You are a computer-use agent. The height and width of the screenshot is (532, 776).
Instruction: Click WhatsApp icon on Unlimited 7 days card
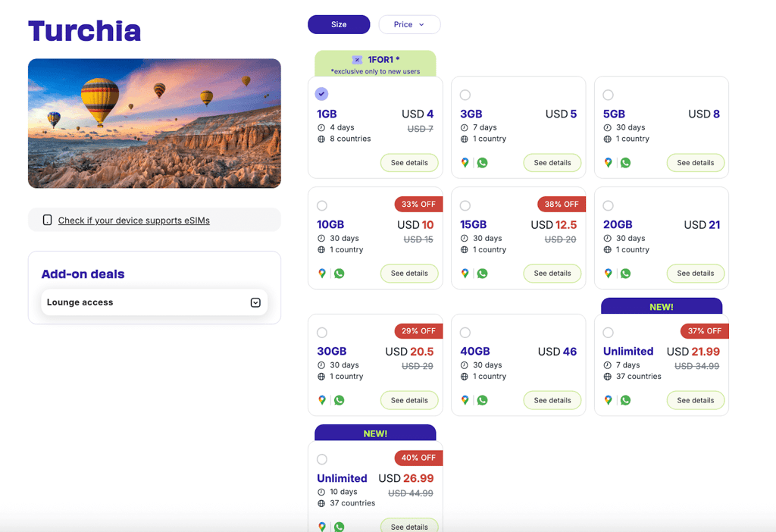coord(625,400)
